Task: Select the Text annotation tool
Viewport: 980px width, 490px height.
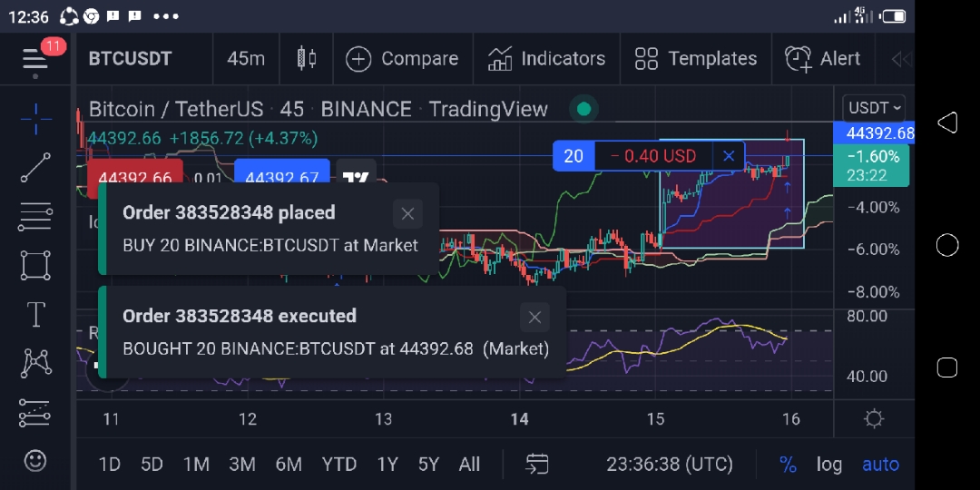Action: (x=35, y=314)
